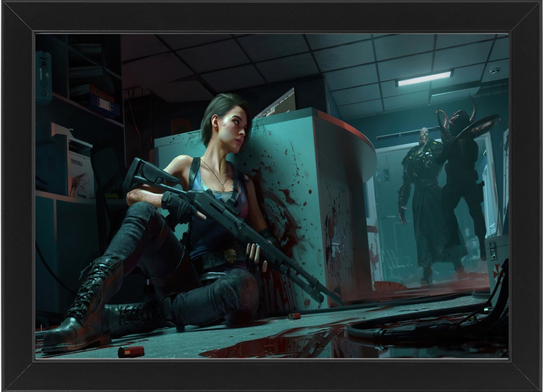Click the gold badge on the belt

230,255
